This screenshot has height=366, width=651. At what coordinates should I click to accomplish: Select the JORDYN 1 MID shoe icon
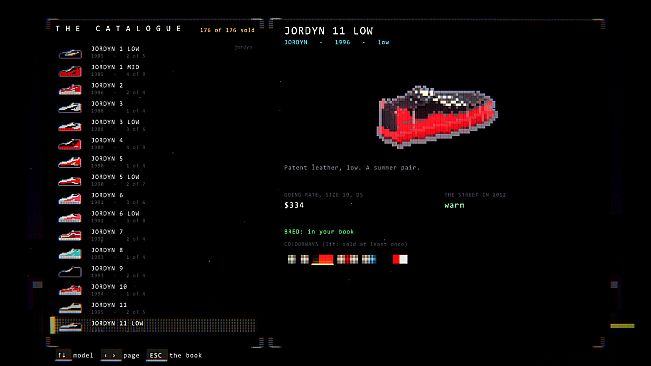(x=70, y=71)
